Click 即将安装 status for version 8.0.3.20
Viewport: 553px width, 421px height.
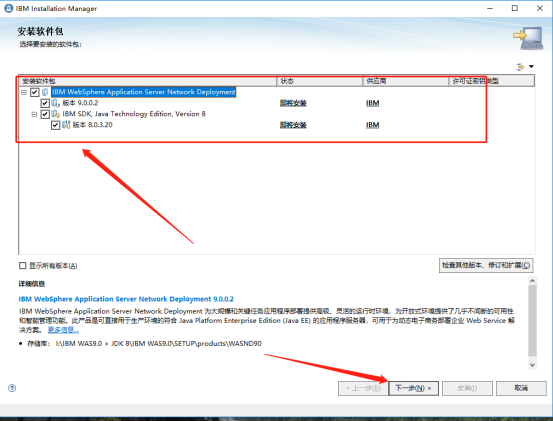pos(293,125)
